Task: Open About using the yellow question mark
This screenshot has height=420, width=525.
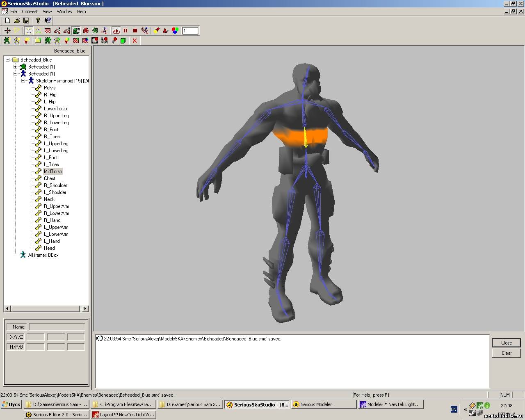Action: (x=38, y=21)
